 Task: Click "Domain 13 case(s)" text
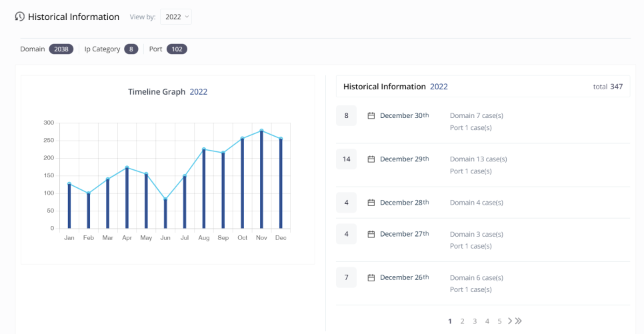[479, 159]
